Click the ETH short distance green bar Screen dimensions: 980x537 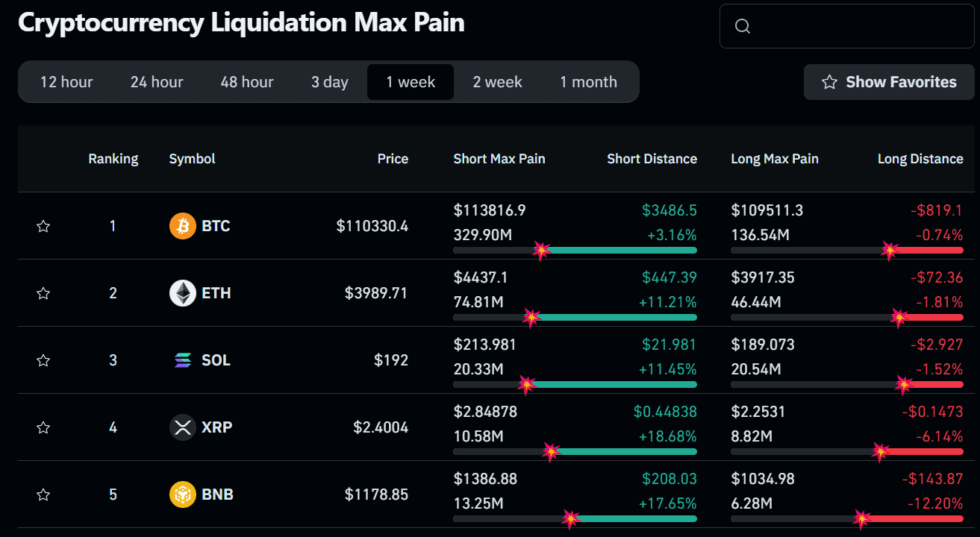click(616, 318)
